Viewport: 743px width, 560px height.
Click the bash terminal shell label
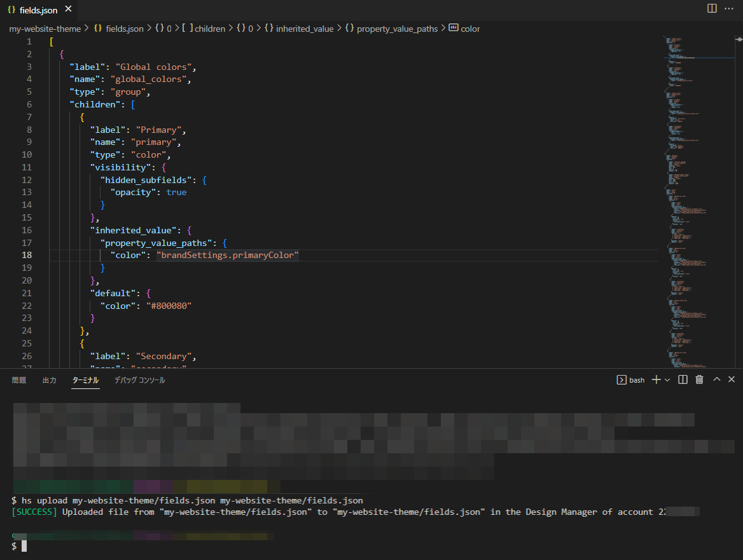(630, 380)
